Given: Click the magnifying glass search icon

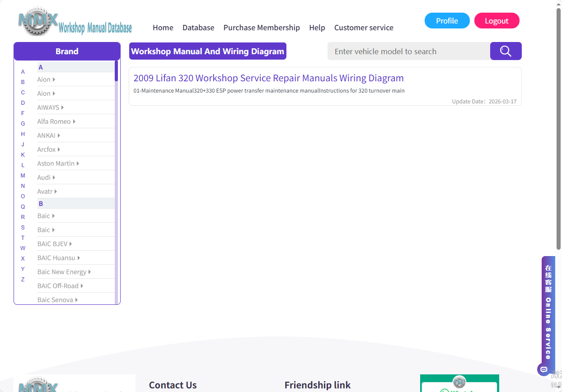Looking at the screenshot, I should coord(506,51).
